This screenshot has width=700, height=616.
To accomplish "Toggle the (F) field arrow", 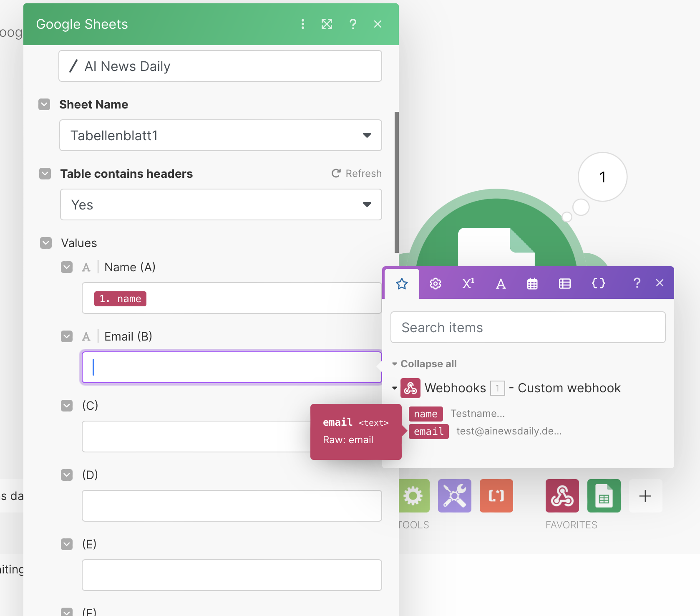I will click(x=67, y=612).
